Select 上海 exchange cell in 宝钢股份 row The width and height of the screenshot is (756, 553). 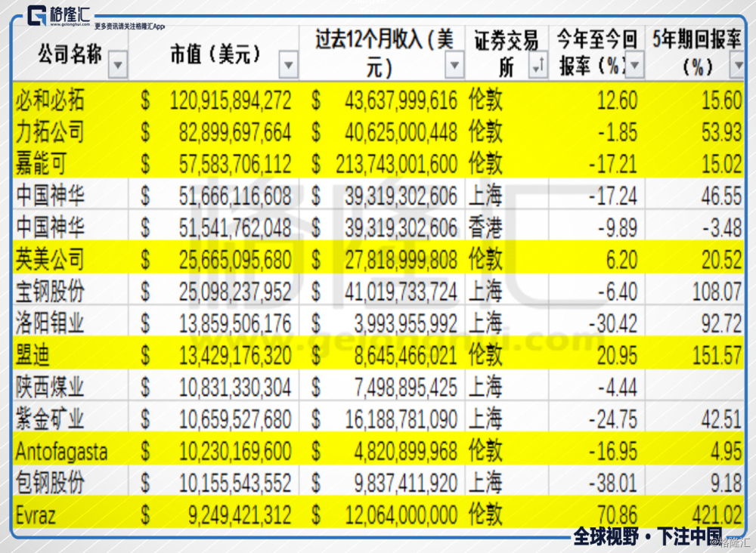pyautogui.click(x=485, y=292)
